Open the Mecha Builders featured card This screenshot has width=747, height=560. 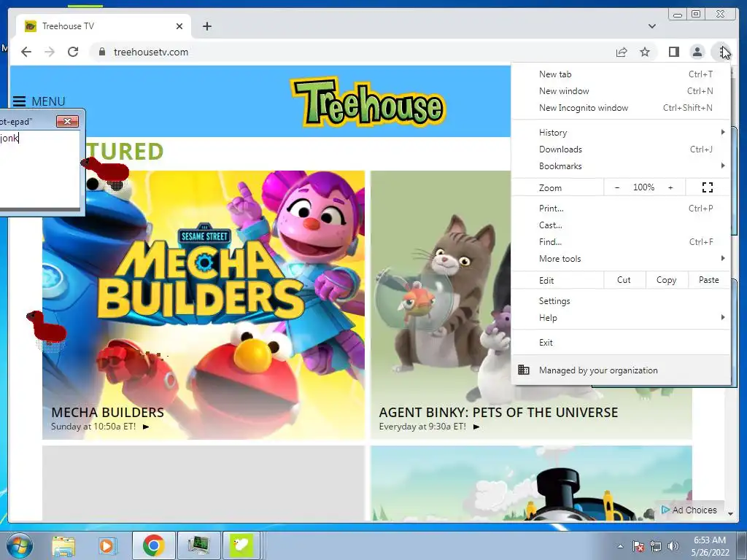204,305
